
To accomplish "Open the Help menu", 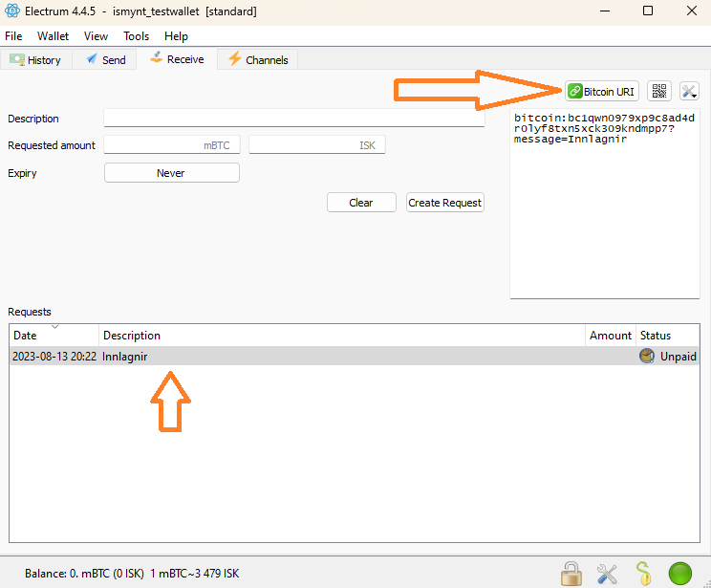I will 176,36.
